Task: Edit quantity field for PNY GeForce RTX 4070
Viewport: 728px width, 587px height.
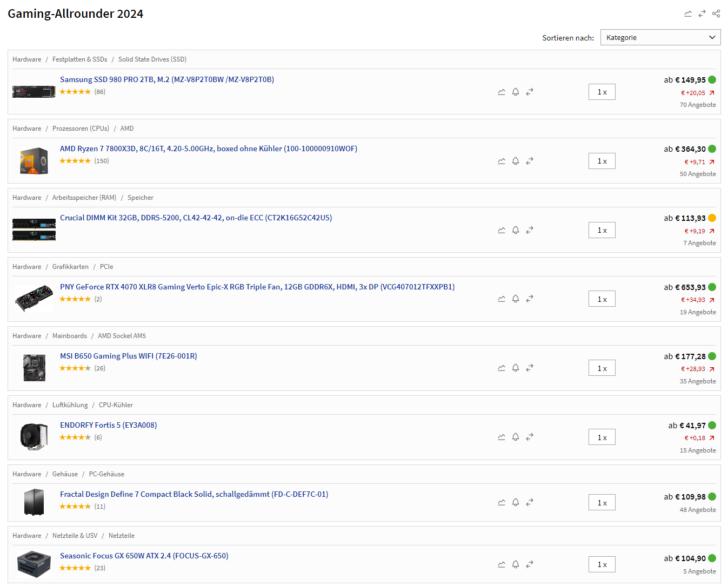Action: click(x=602, y=299)
